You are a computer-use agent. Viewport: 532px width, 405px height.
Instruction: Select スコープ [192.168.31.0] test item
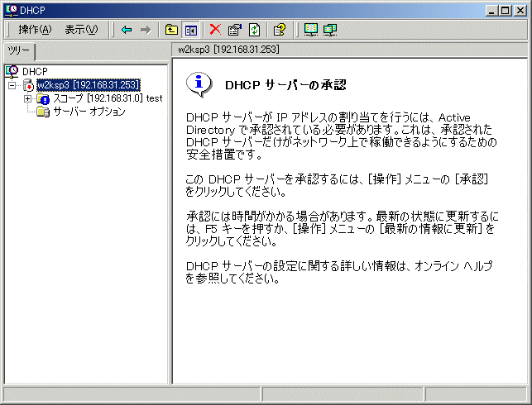pos(108,98)
